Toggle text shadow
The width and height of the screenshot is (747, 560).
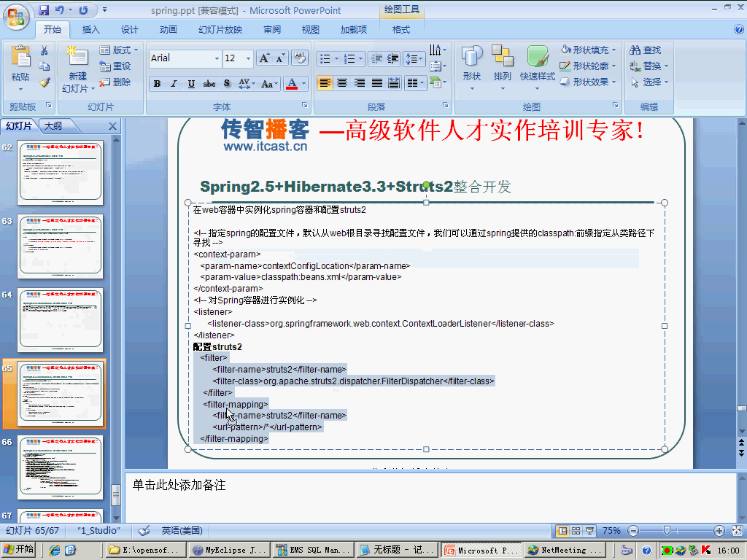click(227, 84)
